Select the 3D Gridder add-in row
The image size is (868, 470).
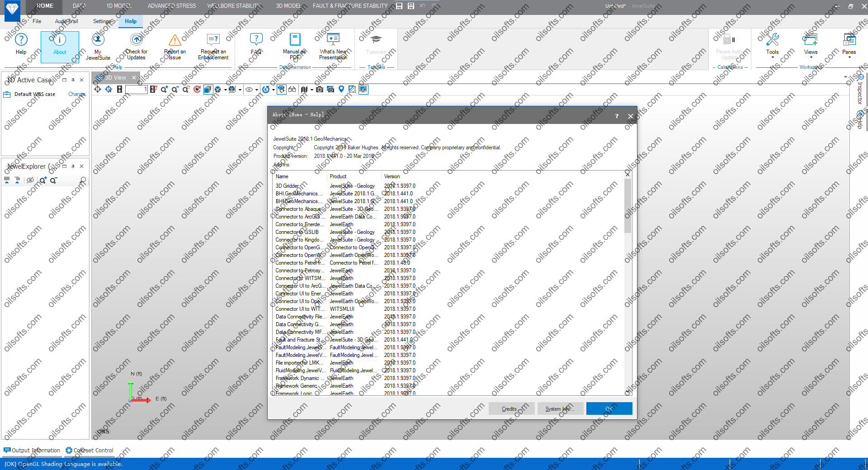click(448, 186)
